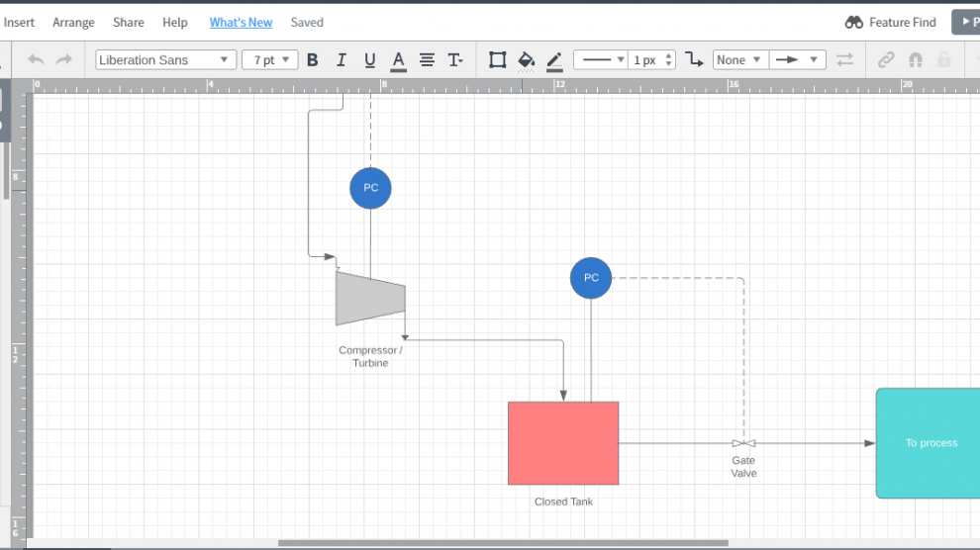Image resolution: width=980 pixels, height=550 pixels.
Task: Select the shape options icon
Action: [x=497, y=60]
